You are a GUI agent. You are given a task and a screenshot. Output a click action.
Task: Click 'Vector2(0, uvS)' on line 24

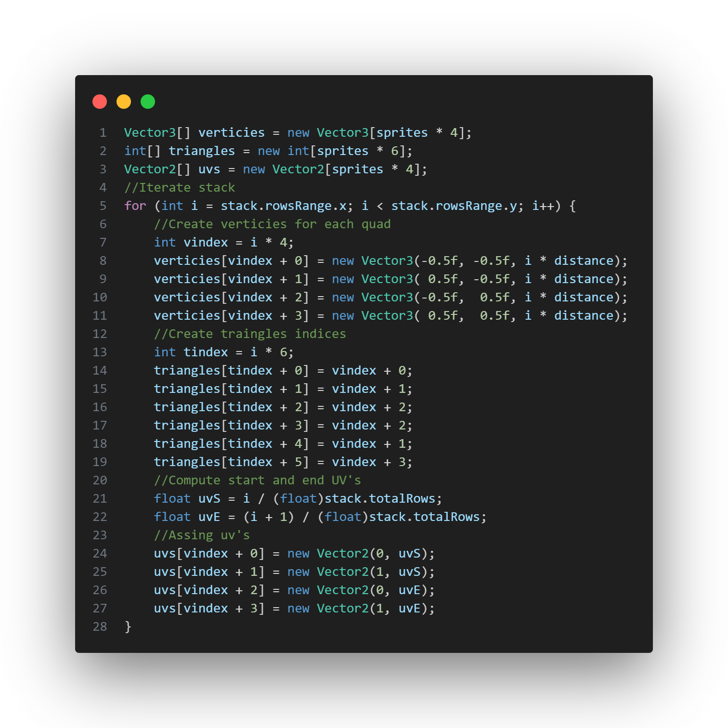coord(372,553)
